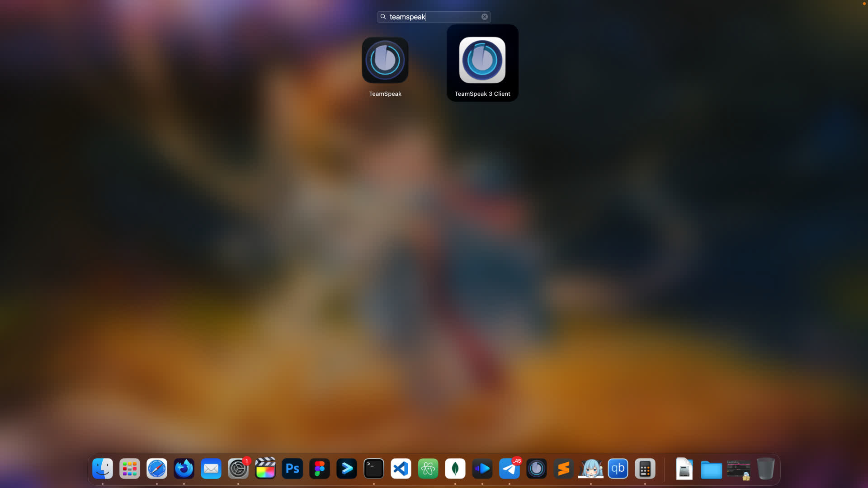Open the Atom editor from the Dock

click(x=428, y=469)
